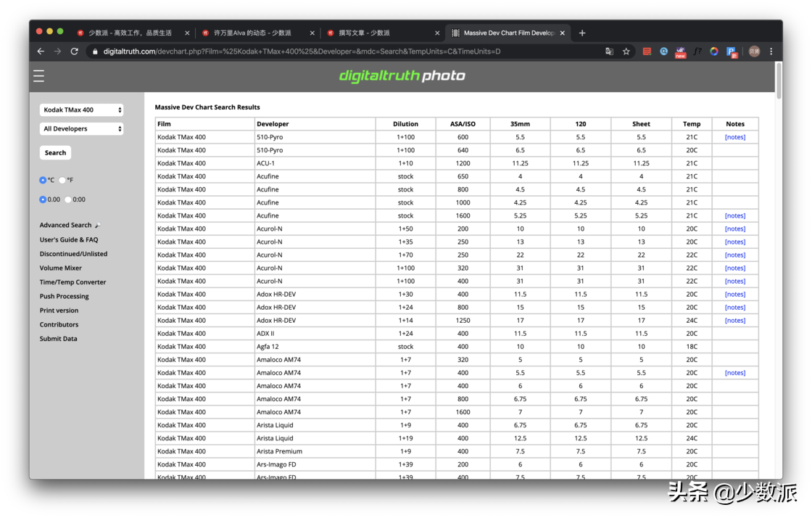Open notes for Acurol-N 1+70 row
The height and width of the screenshot is (518, 812).
click(x=735, y=255)
